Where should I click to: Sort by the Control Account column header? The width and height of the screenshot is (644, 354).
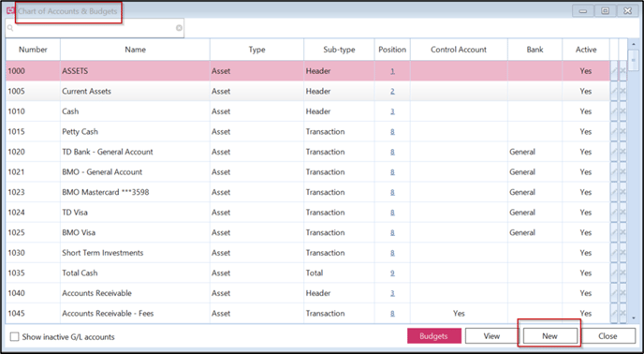coord(459,50)
